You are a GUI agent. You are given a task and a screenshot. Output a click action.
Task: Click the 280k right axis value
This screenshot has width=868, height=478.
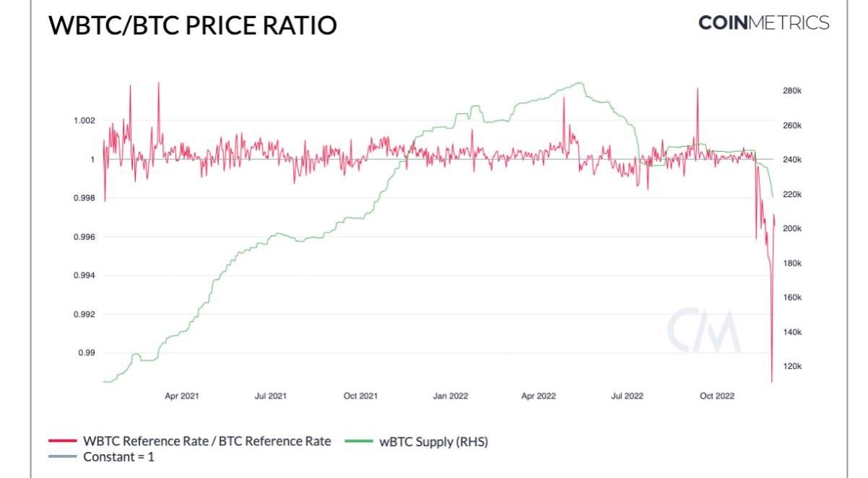point(793,91)
